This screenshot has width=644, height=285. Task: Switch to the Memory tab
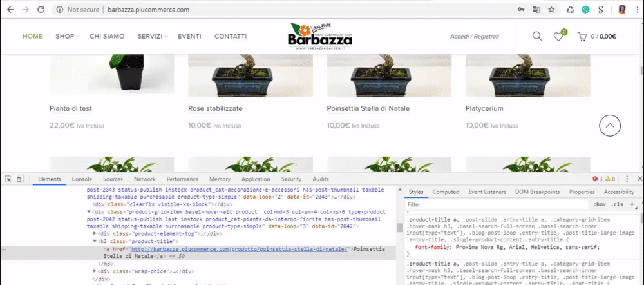point(220,179)
